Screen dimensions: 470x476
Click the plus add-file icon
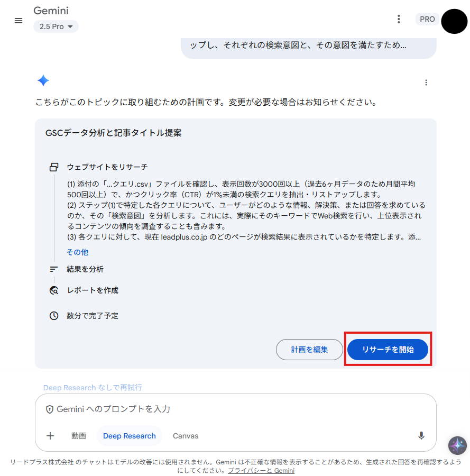pos(50,436)
